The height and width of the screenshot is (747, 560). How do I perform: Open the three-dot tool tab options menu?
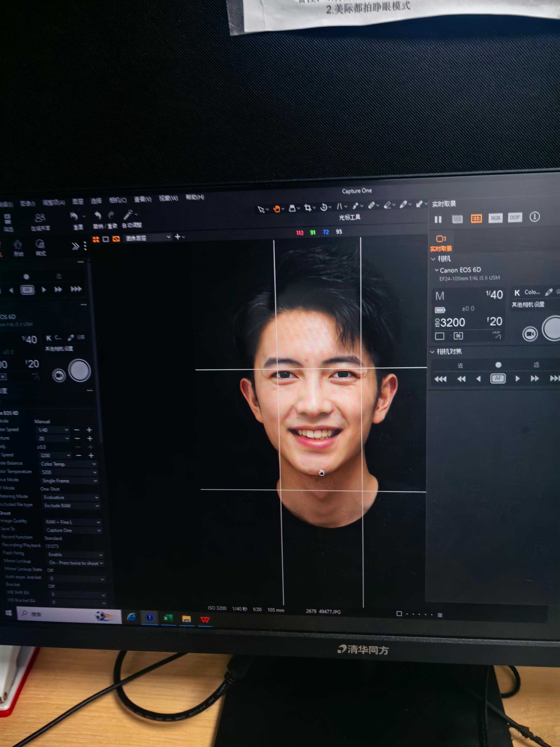point(85,246)
